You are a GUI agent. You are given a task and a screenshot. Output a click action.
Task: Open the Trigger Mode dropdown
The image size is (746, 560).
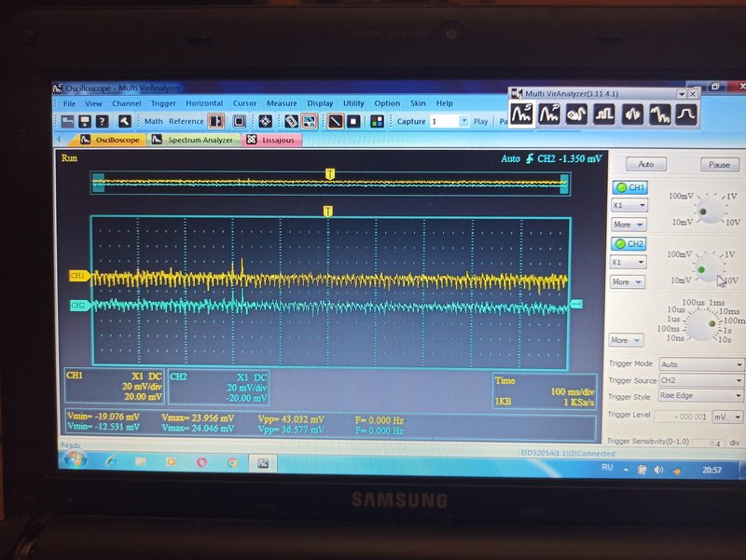click(701, 364)
